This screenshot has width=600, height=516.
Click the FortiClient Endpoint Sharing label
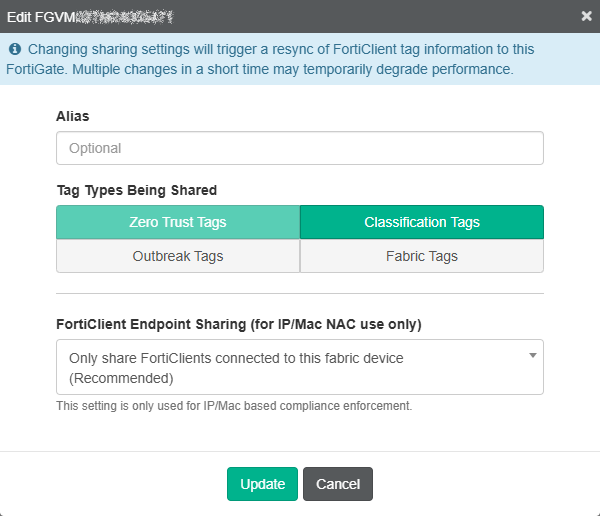point(239,324)
